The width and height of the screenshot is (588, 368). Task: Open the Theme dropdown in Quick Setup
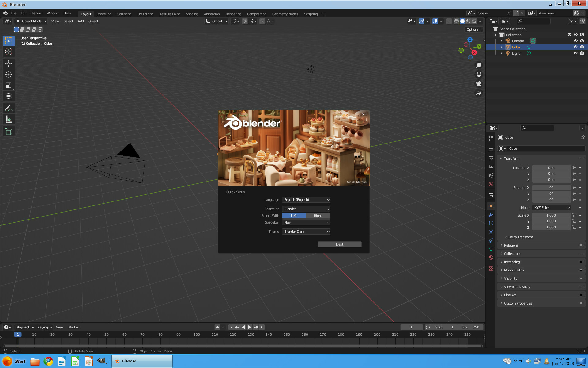(306, 232)
